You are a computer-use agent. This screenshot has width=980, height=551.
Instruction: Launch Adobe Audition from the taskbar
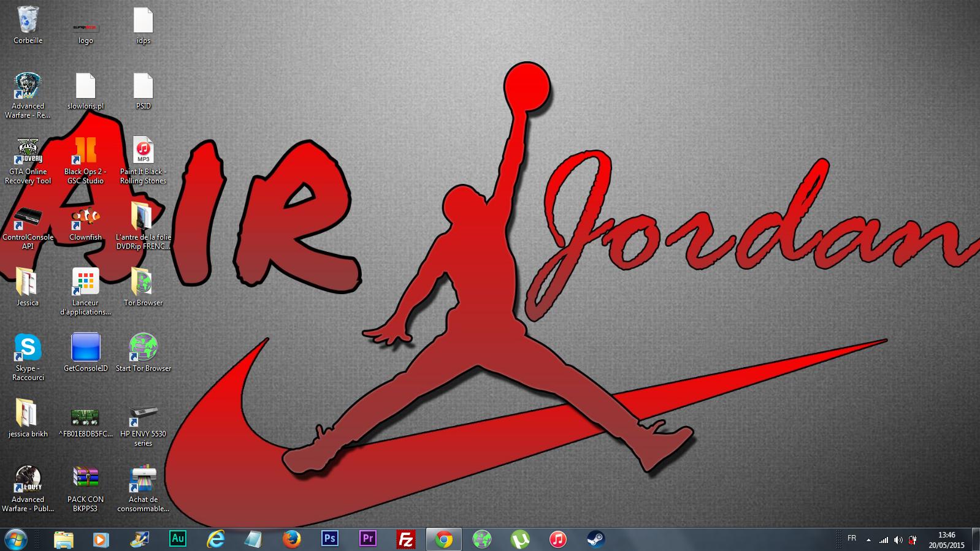pos(178,539)
